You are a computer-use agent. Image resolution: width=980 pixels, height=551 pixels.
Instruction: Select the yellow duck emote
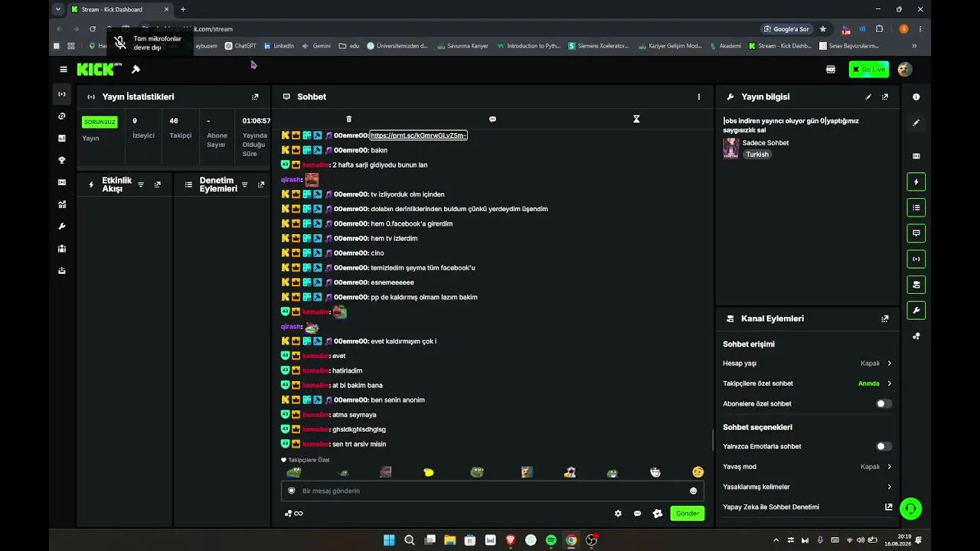coord(429,472)
